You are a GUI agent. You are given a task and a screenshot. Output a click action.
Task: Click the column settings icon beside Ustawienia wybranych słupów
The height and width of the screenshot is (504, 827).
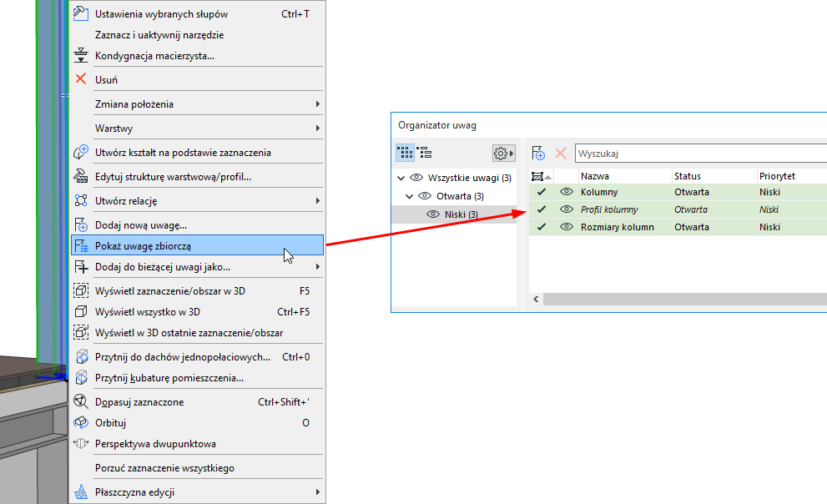tap(81, 13)
